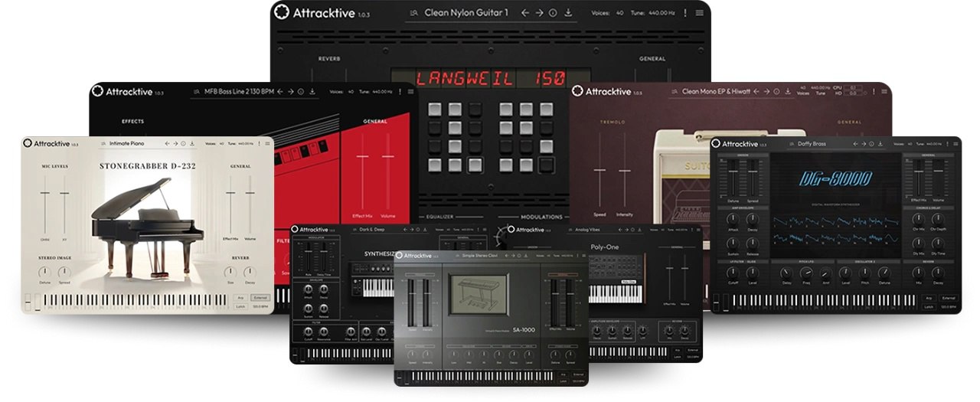Open the Daffy Brass preset name menu

click(812, 144)
